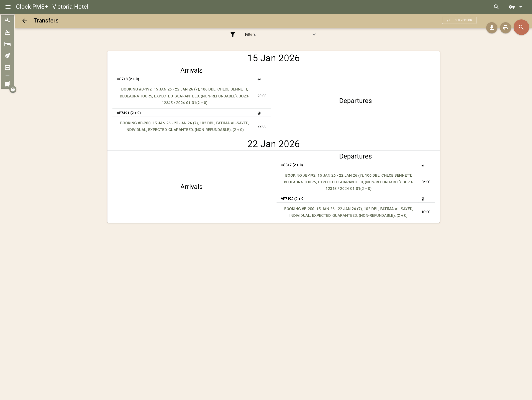Download the transfers report
Screen dimensions: 532x400
tap(491, 28)
